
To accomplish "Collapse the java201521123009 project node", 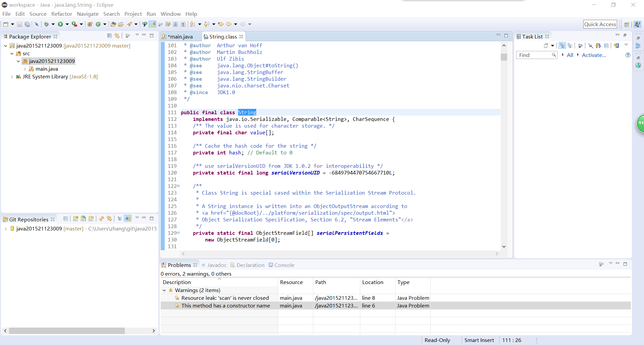I will 6,46.
